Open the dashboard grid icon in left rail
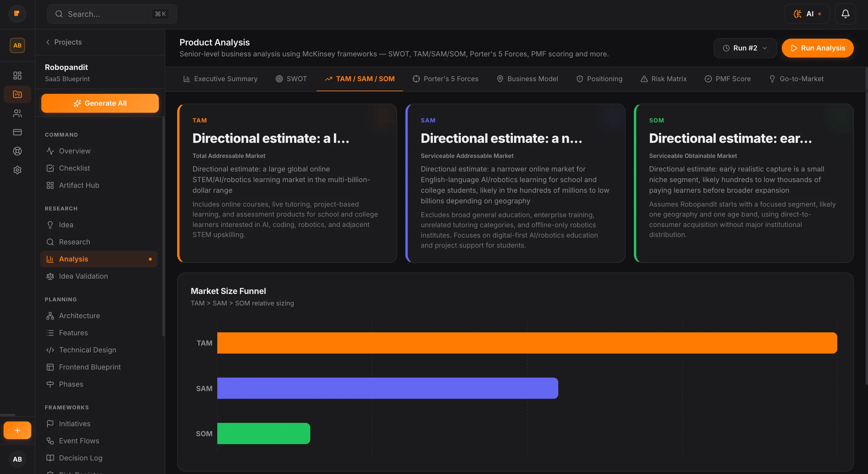 point(17,75)
